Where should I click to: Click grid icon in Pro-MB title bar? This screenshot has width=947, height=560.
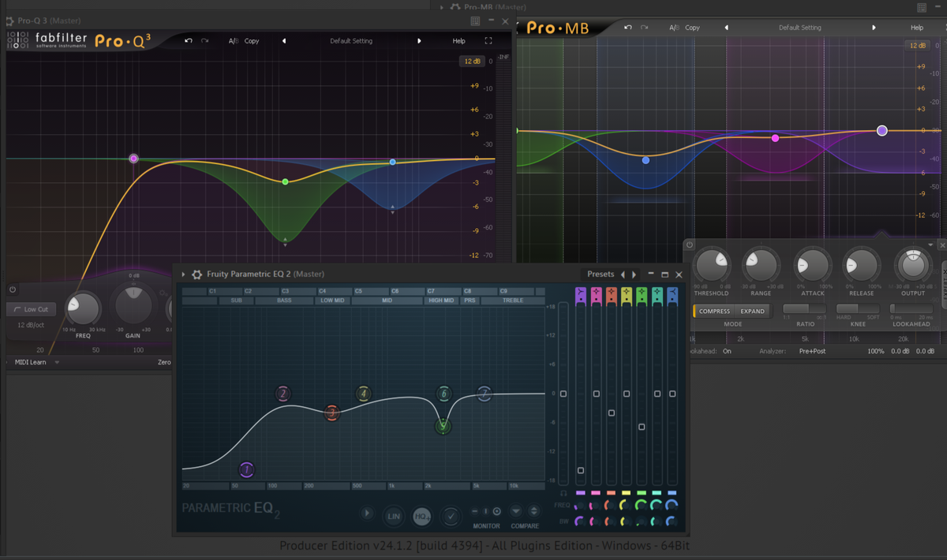pos(922,7)
